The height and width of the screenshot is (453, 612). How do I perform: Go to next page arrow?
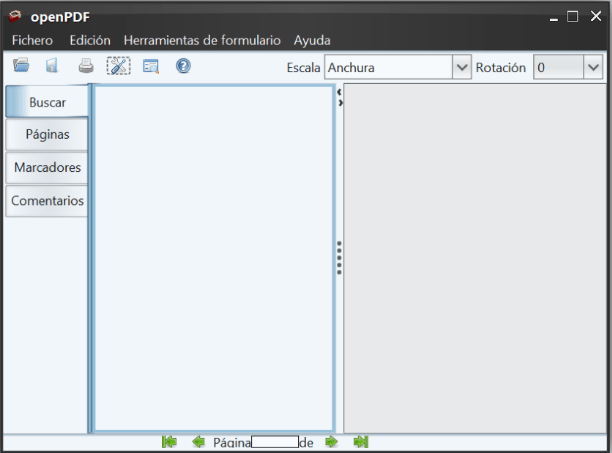(331, 441)
